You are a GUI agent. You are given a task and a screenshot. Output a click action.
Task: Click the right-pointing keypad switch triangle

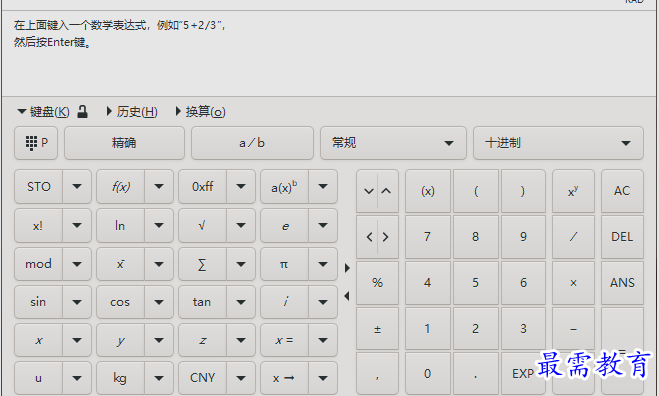pos(347,268)
